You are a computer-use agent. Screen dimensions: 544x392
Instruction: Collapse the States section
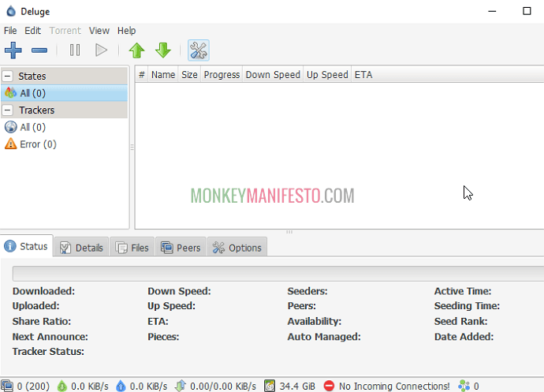(8, 76)
